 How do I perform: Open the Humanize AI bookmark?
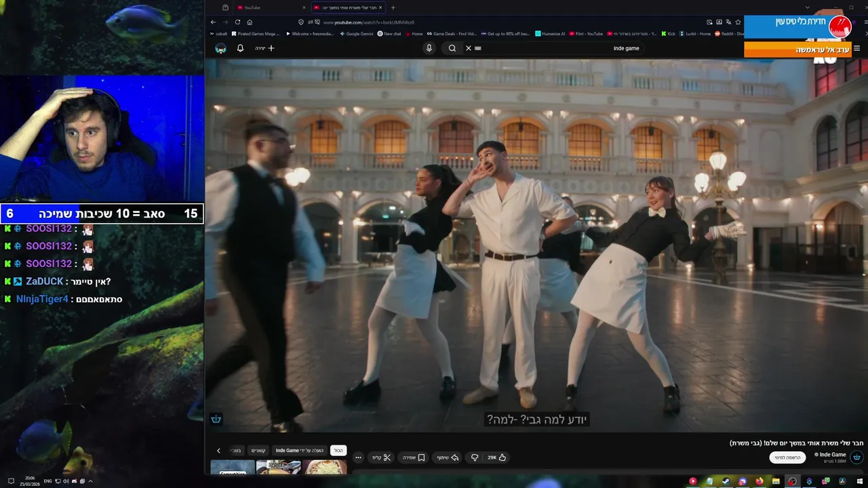coord(550,33)
